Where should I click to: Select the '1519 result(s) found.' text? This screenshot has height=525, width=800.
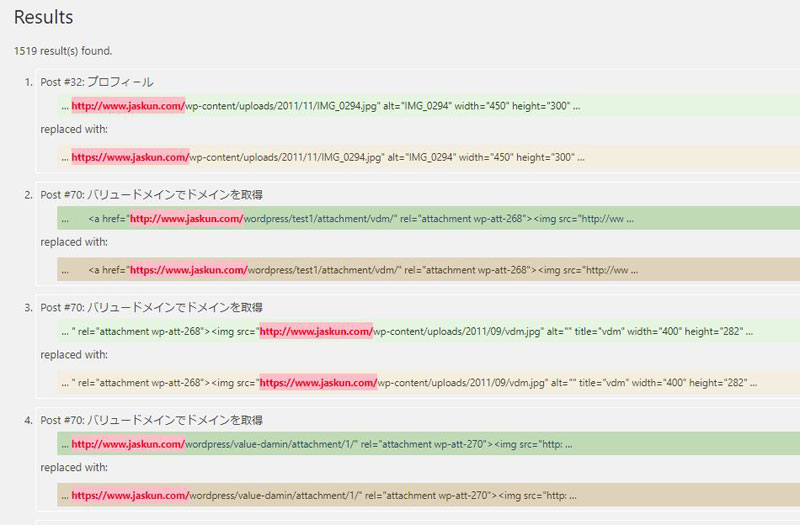(x=63, y=51)
